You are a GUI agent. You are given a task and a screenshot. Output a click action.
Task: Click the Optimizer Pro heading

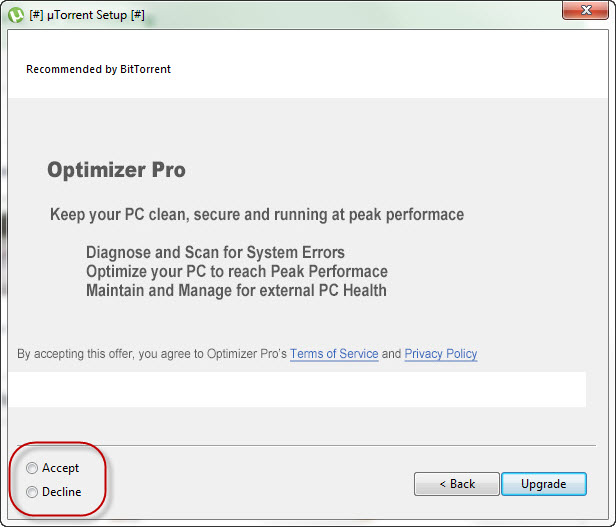[x=116, y=170]
